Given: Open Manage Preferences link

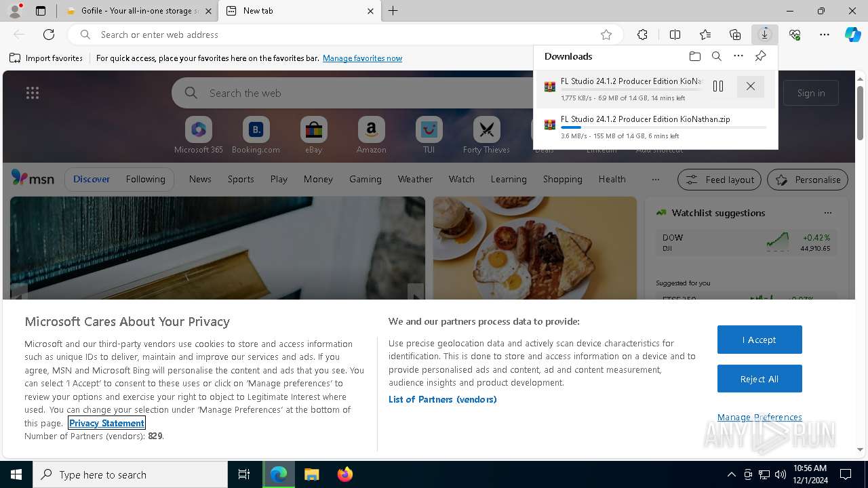Looking at the screenshot, I should [759, 417].
